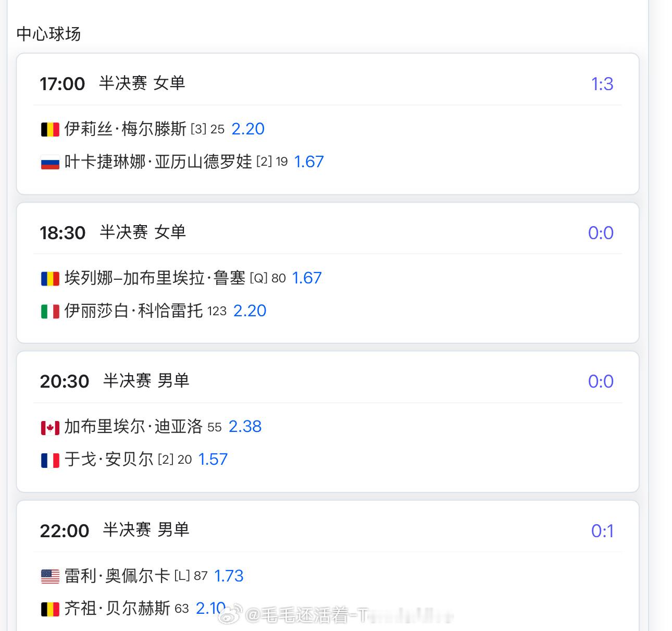This screenshot has width=672, height=631.
Task: Open player 埃列娜-加布里埃拉·鲁塞
Action: pos(155,278)
